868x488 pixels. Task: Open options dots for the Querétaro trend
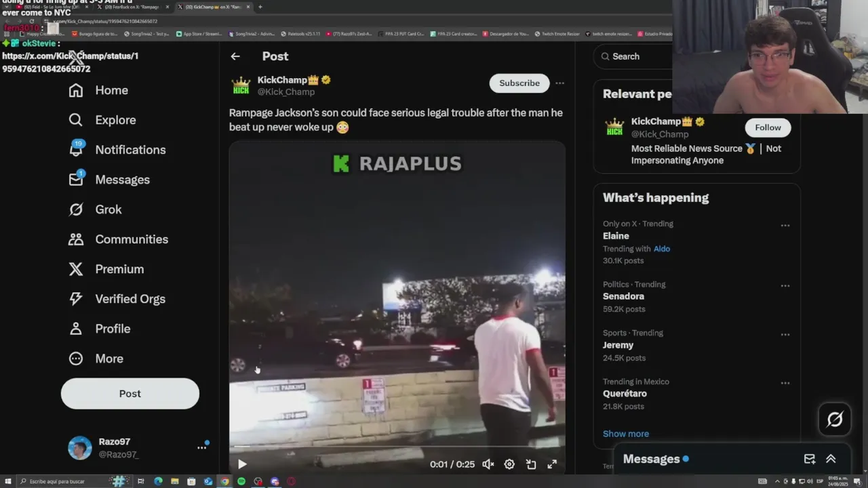785,383
